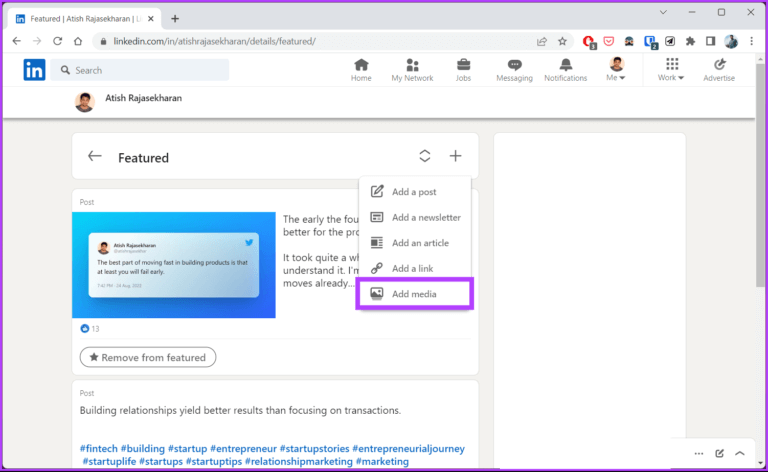Open the red ad-blocker extension icon

[589, 42]
